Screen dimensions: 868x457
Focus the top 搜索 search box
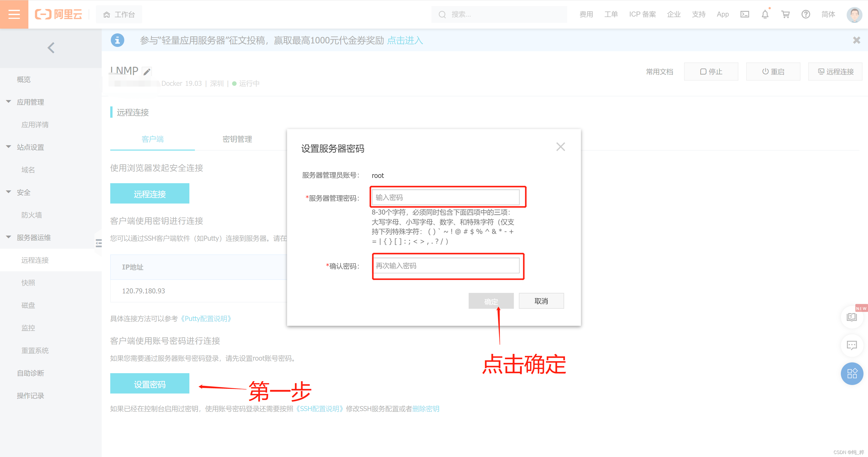coord(499,15)
